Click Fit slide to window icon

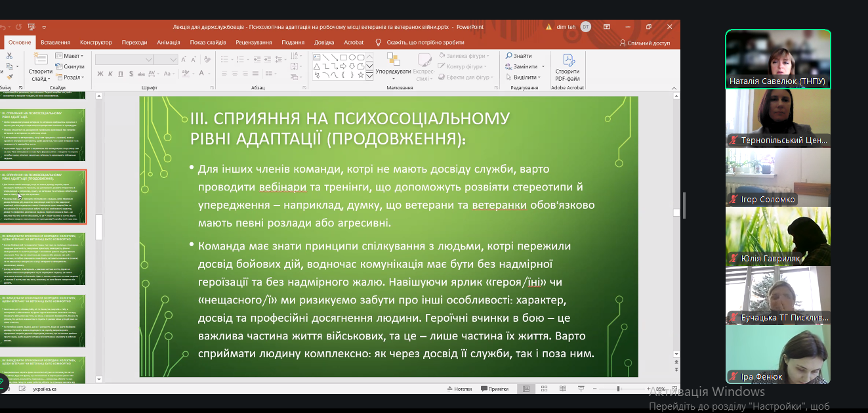tap(673, 389)
